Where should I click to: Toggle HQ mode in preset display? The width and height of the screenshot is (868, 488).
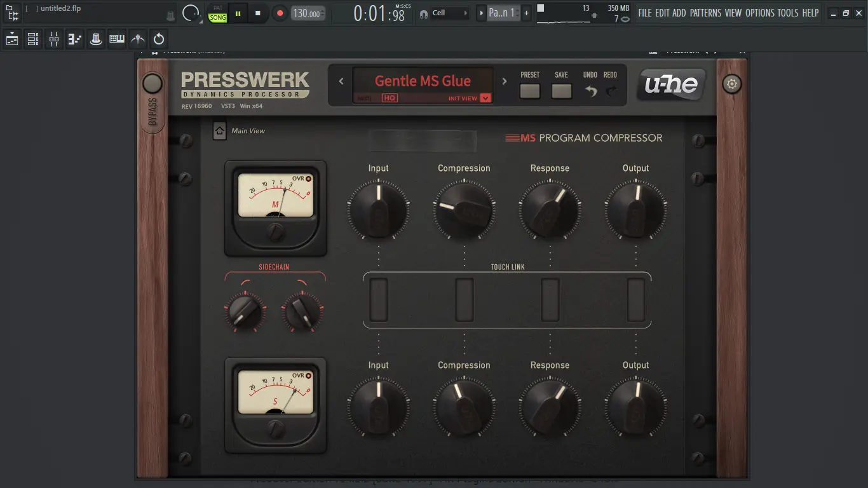pyautogui.click(x=389, y=98)
